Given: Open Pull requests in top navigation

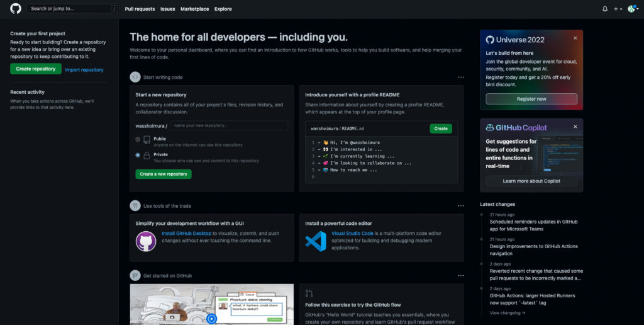Looking at the screenshot, I should click(140, 9).
